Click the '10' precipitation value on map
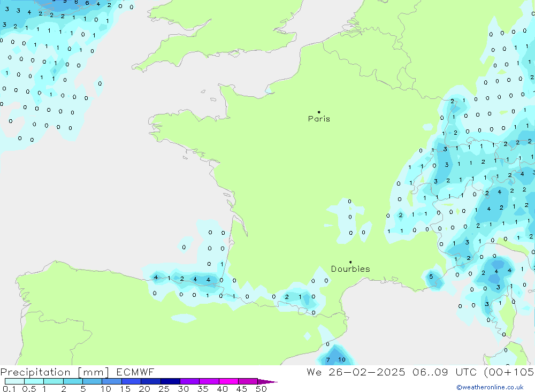 pos(341,359)
